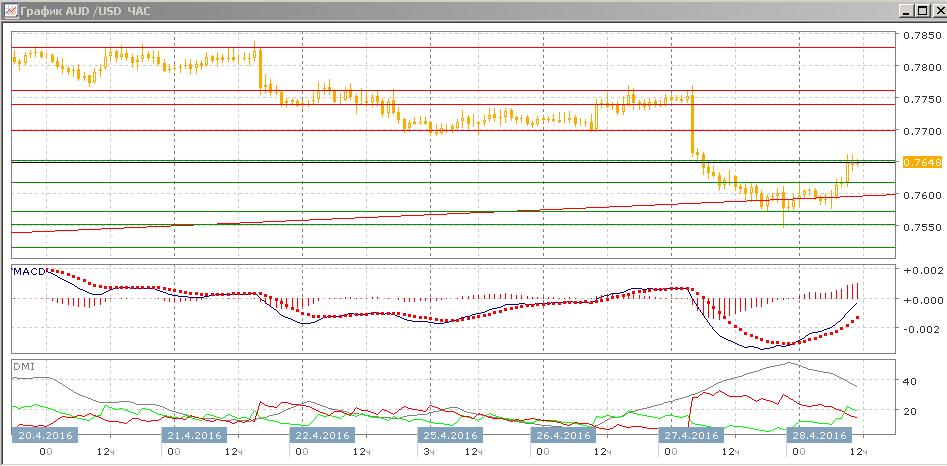Click the 25.4.2016 date marker
947x466 pixels.
(451, 435)
